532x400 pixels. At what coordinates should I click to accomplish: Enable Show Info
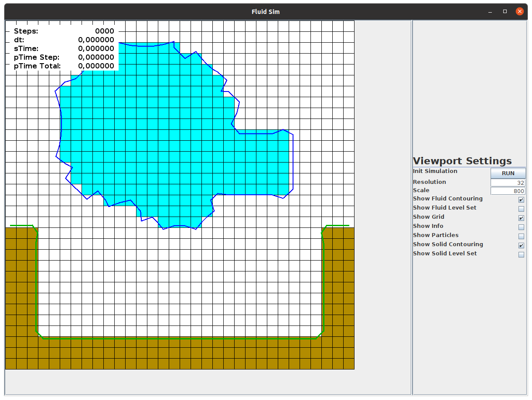click(x=521, y=227)
